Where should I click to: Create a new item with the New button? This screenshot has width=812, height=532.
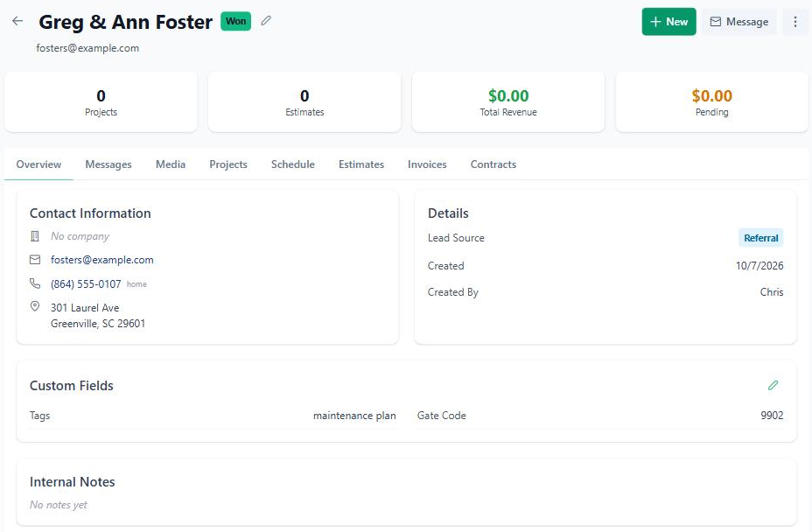668,22
